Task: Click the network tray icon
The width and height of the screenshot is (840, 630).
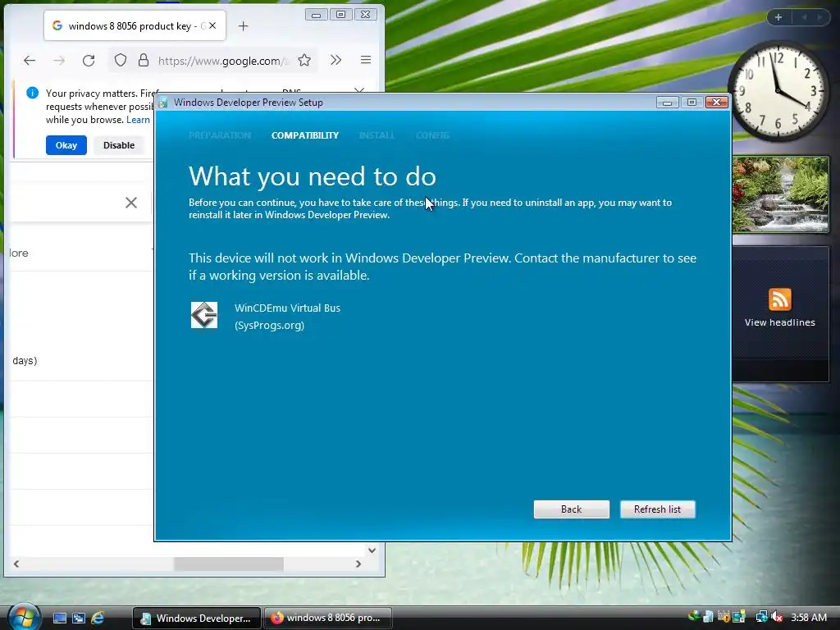Action: point(761,617)
